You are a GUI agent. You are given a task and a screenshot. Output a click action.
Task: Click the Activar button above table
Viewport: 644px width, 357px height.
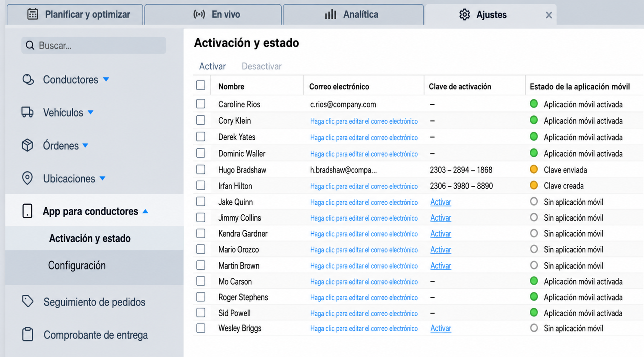212,66
